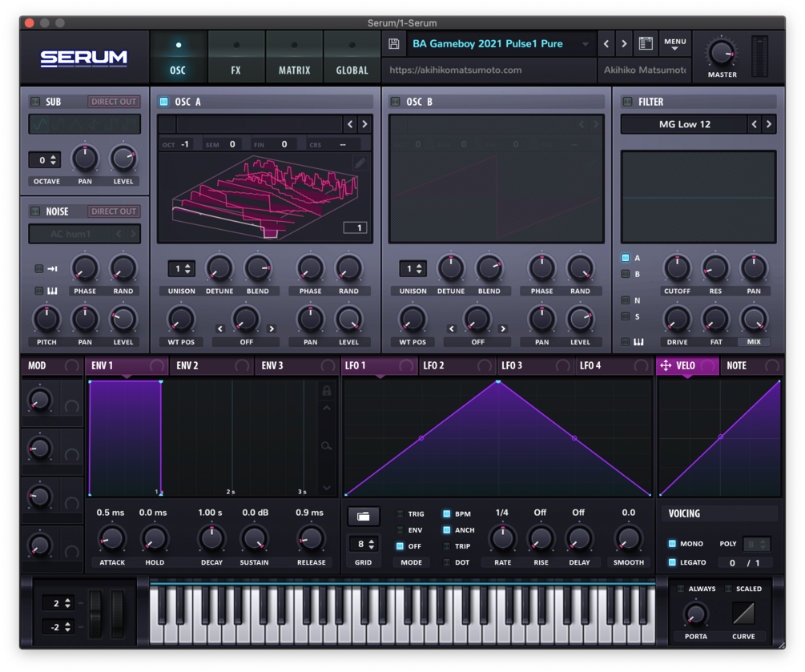Enable the SUB oscillator
Screen dimensions: 805x672
[35, 102]
